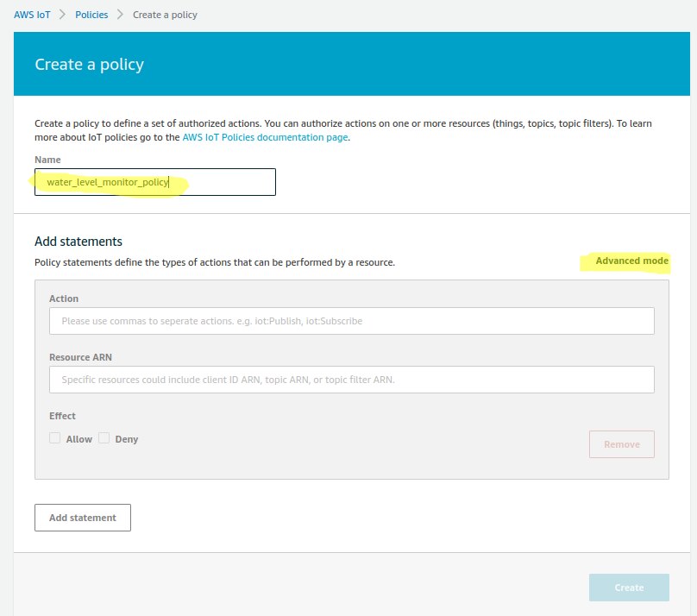
Task: Check the Allow effect checkbox
Action: point(55,438)
